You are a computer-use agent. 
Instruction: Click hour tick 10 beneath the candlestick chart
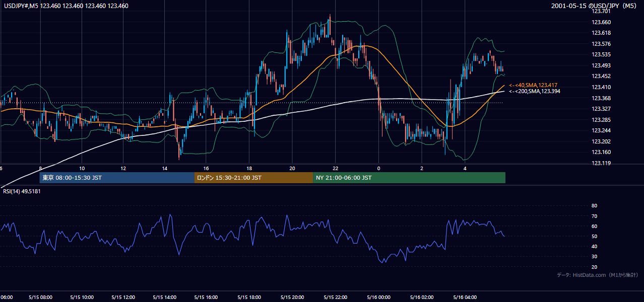82,168
